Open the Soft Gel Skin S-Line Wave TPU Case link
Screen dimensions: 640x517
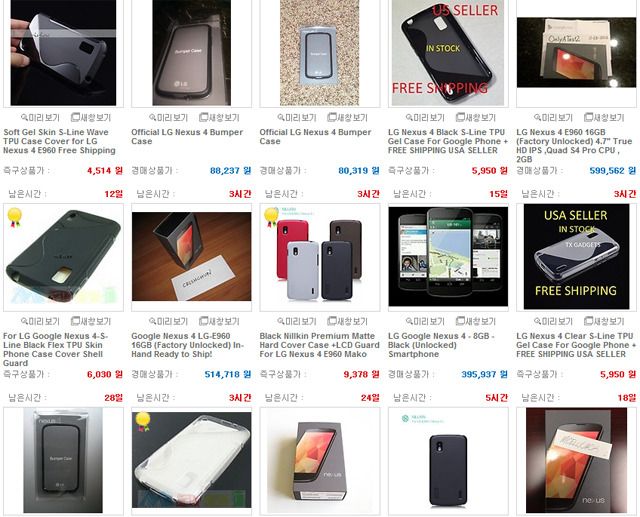point(59,141)
